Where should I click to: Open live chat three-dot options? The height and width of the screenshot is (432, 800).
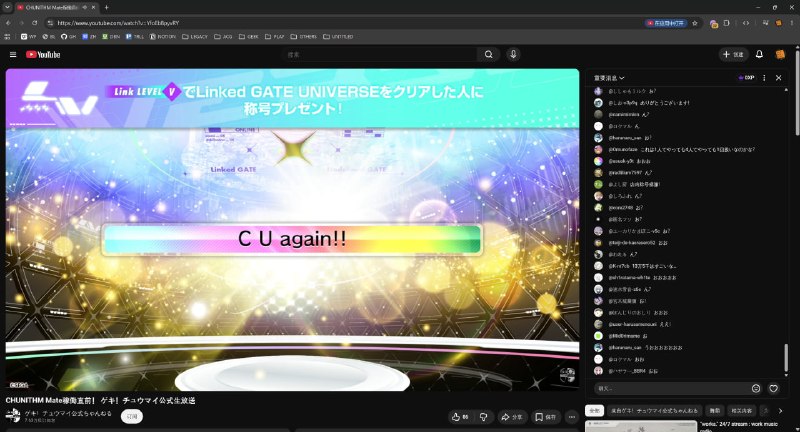point(764,78)
